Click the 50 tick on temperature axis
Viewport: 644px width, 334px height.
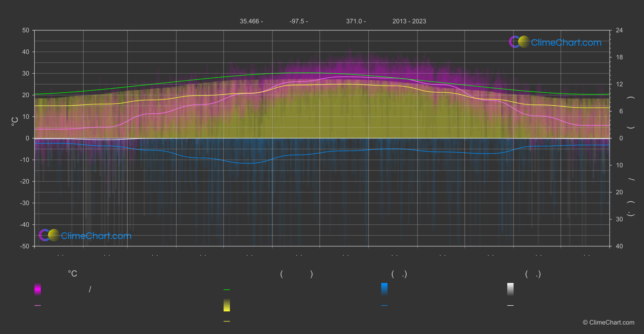pyautogui.click(x=26, y=30)
